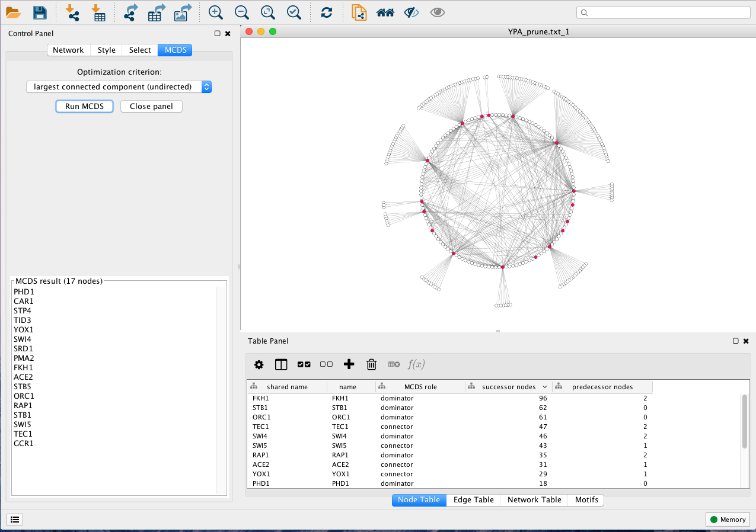Switch to the Style tab
The width and height of the screenshot is (756, 532).
[x=107, y=50]
